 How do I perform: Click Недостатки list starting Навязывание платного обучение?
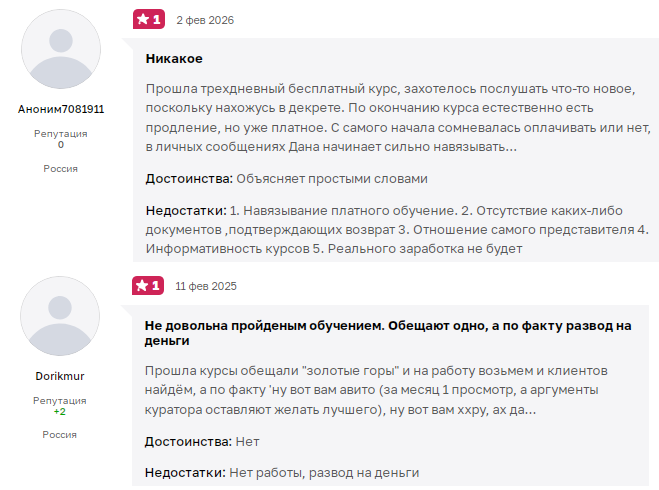click(x=397, y=229)
